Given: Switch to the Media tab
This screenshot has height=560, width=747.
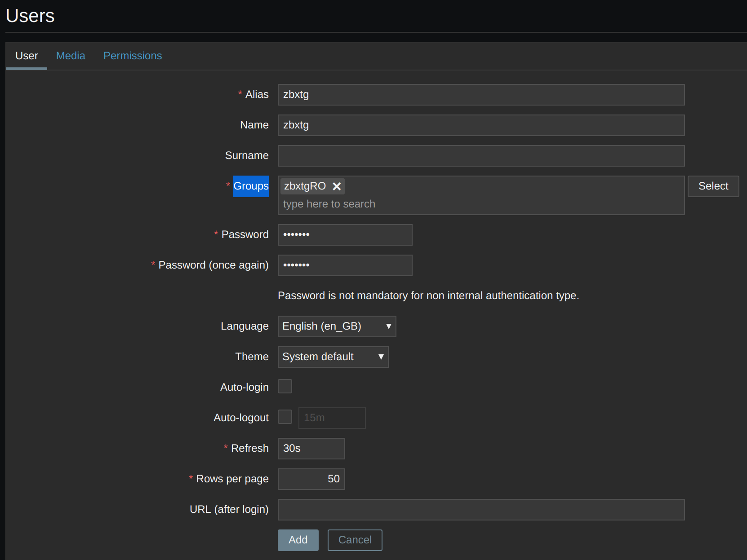Looking at the screenshot, I should point(71,56).
